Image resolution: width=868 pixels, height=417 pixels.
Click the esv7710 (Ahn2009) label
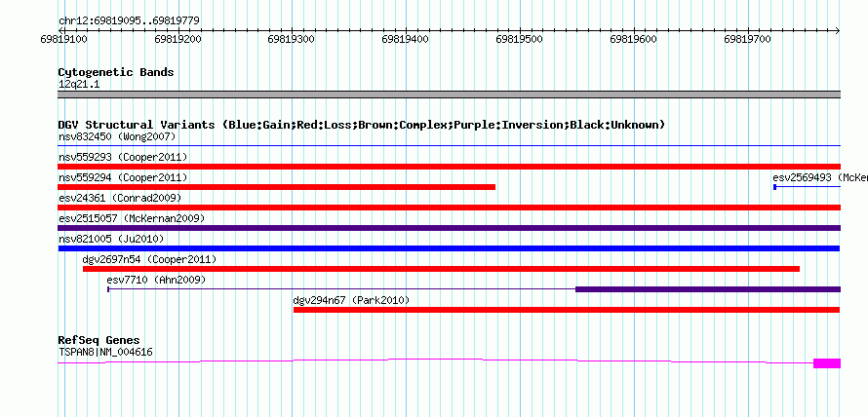click(x=156, y=280)
